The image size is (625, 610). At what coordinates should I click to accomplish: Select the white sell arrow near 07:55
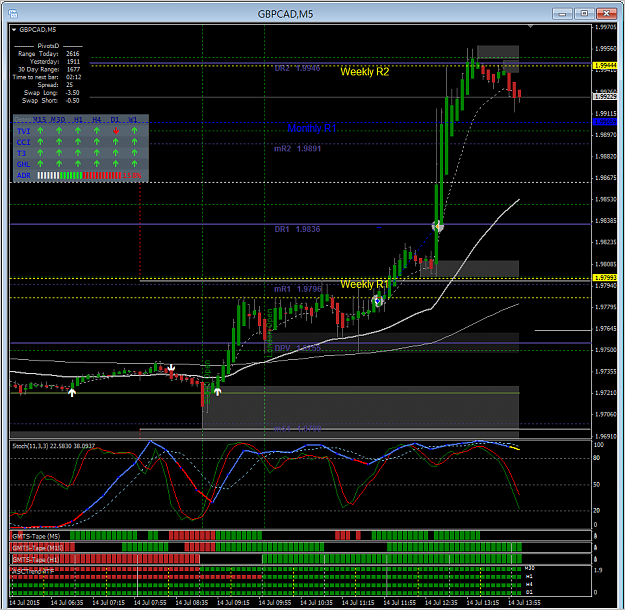pos(171,367)
